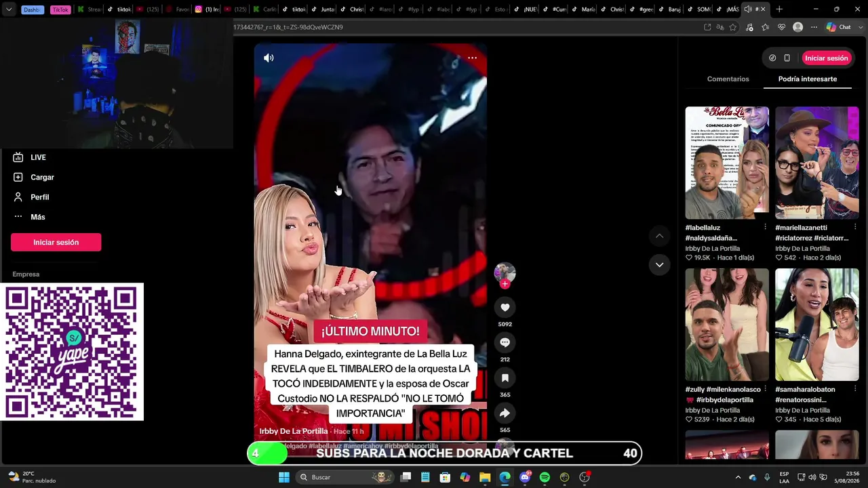Open Microsoft Store from the taskbar

coord(445,477)
